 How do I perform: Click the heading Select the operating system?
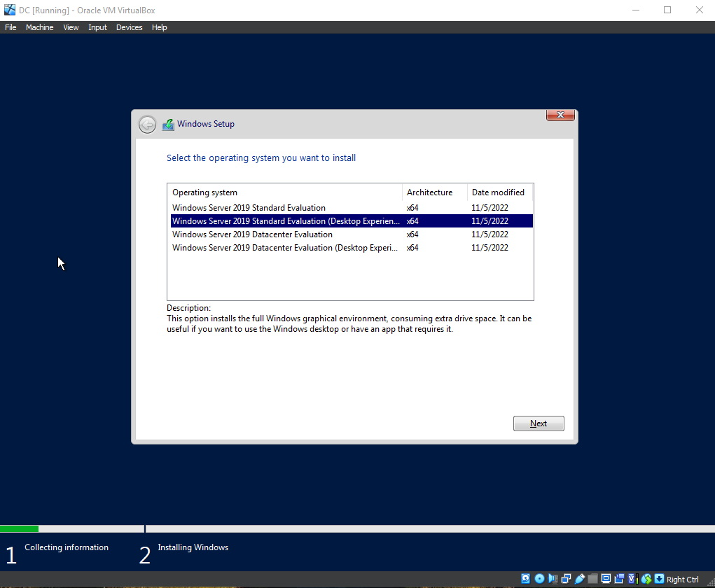click(x=261, y=157)
